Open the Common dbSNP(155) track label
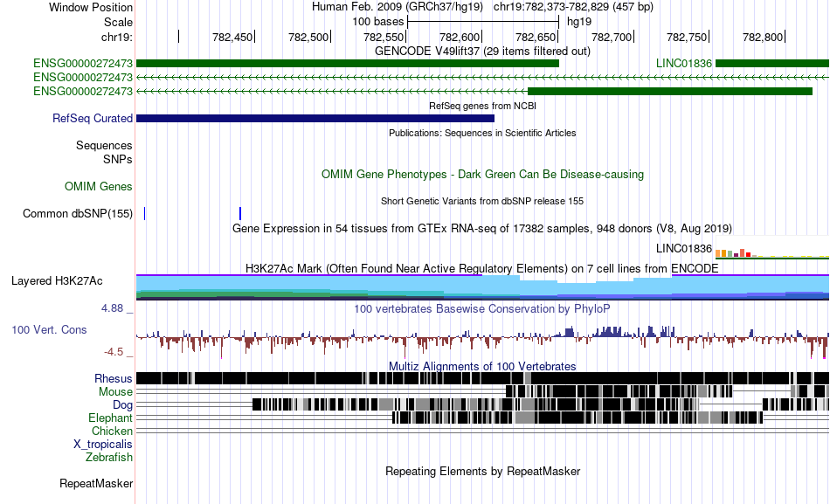This screenshot has height=504, width=830. [x=78, y=214]
